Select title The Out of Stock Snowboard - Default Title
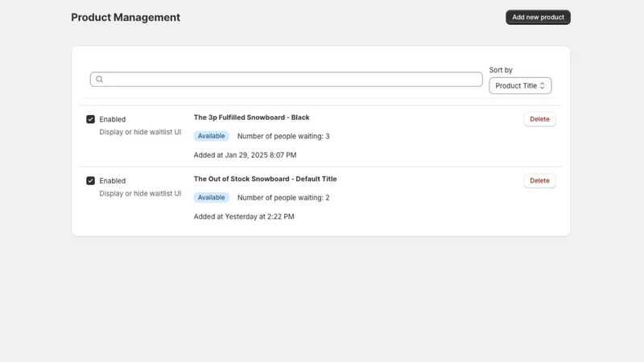The image size is (644, 362). (x=266, y=179)
